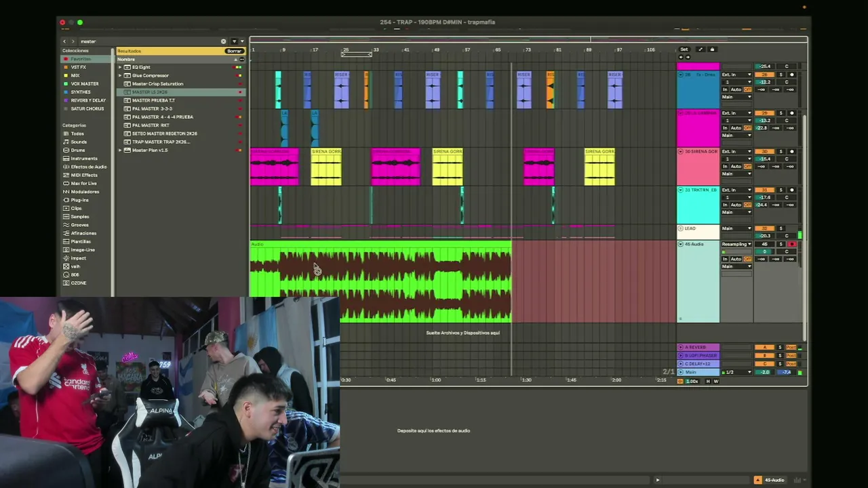Sort results by the Nombre column header
Image resolution: width=868 pixels, height=488 pixels.
coord(180,59)
